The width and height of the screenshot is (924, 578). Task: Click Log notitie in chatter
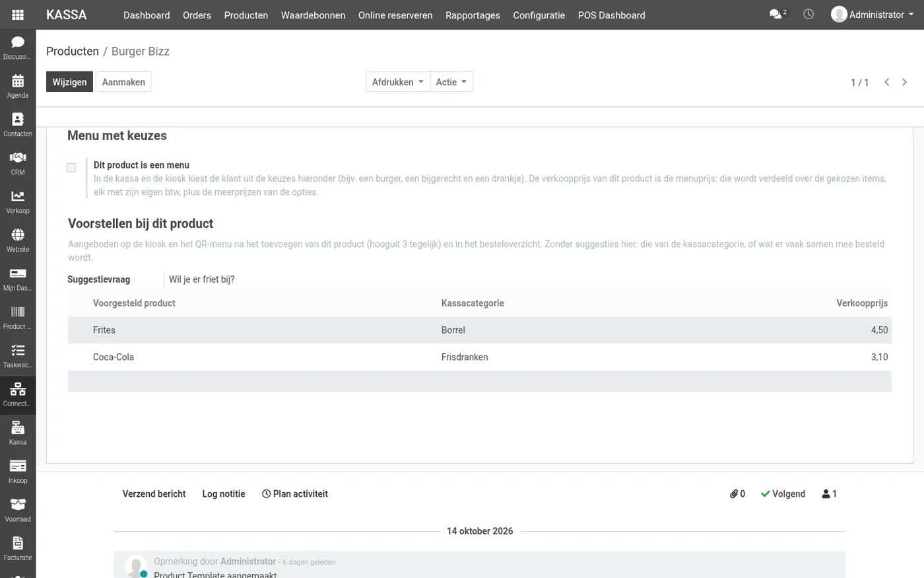click(x=224, y=493)
